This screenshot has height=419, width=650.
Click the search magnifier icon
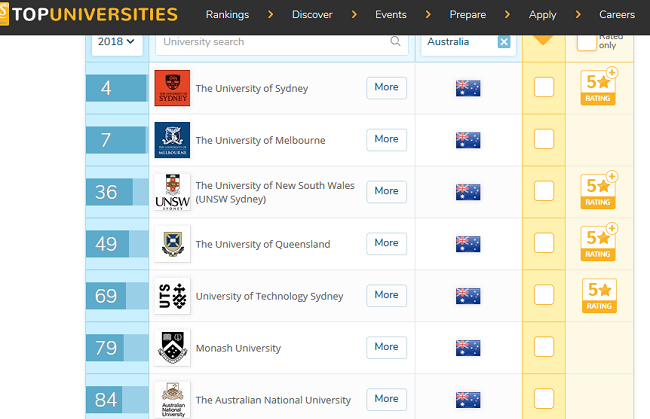click(395, 41)
